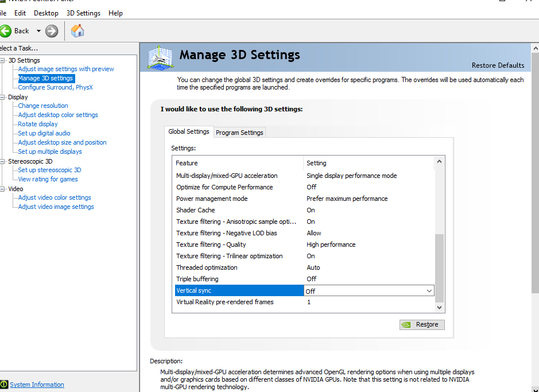Screen dimensions: 539x392
Task: Collapse the Video tree node
Action: 2,189
